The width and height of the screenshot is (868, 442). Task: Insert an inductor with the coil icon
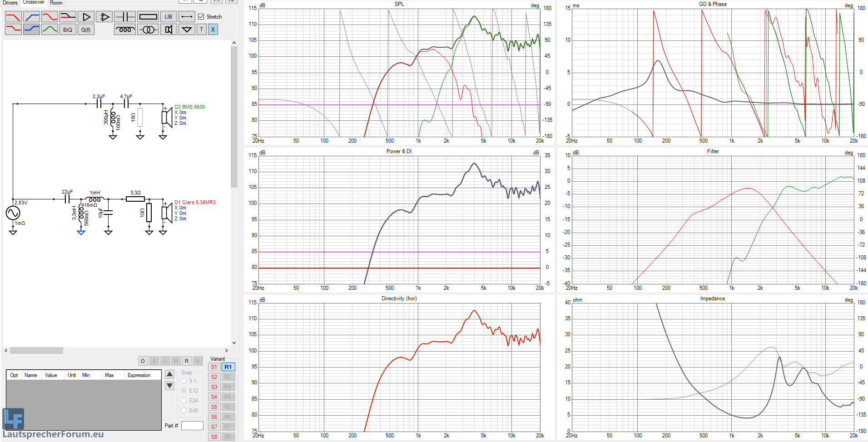tap(125, 30)
